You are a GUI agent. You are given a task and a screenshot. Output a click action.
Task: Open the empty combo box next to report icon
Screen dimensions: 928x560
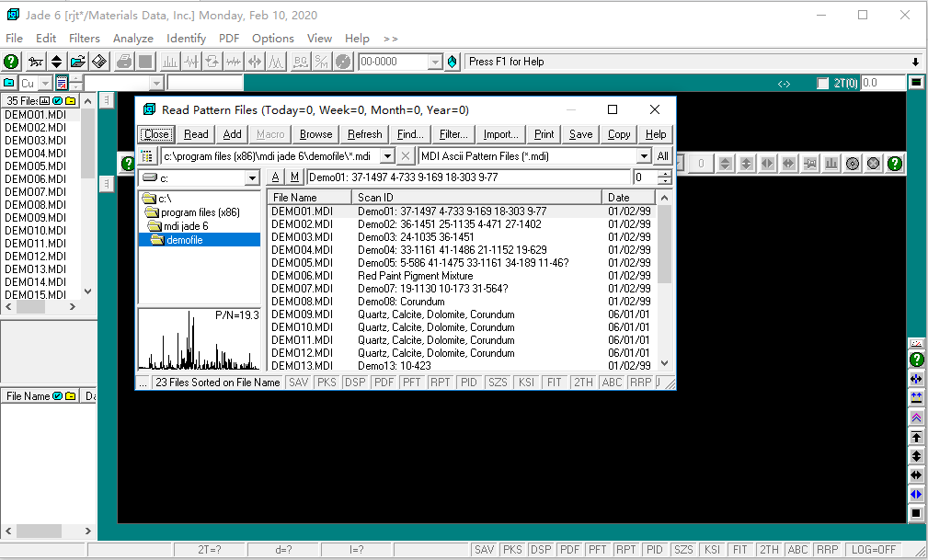[155, 84]
